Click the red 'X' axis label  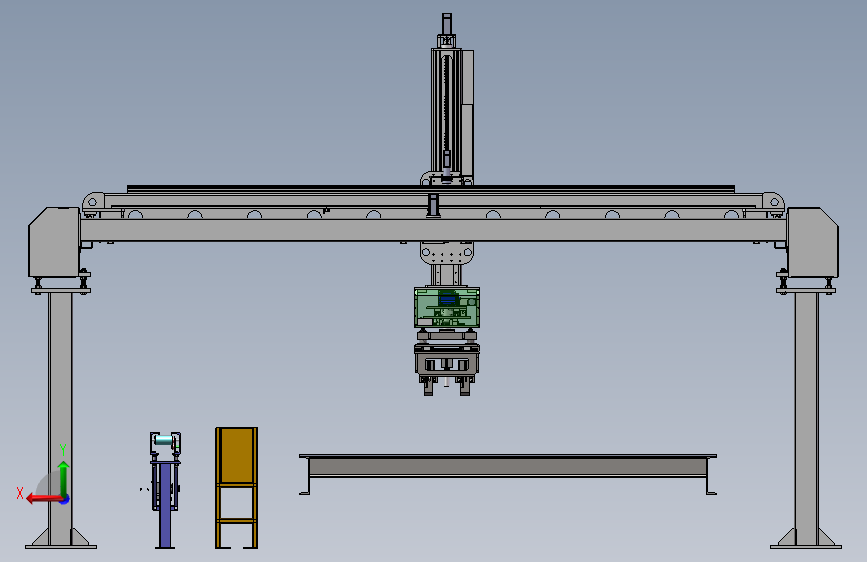click(20, 493)
